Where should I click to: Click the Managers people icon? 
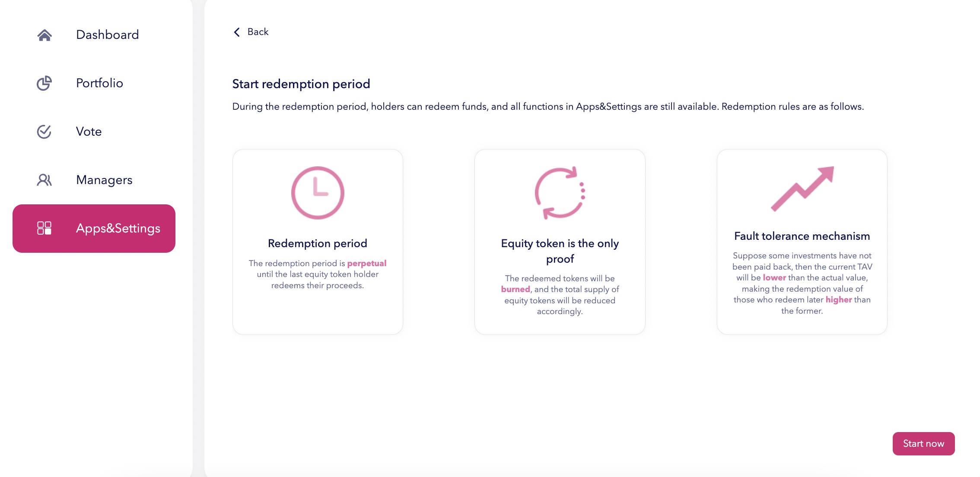point(44,180)
